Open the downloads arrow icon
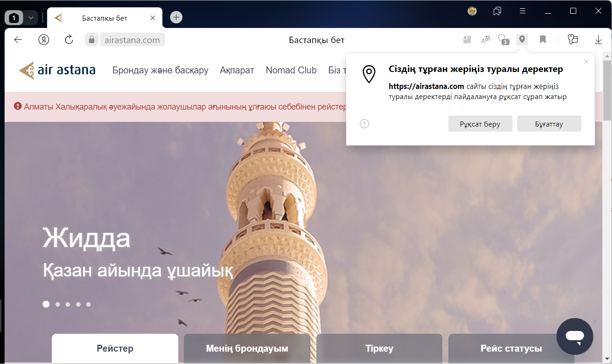612x364 pixels. pos(598,40)
